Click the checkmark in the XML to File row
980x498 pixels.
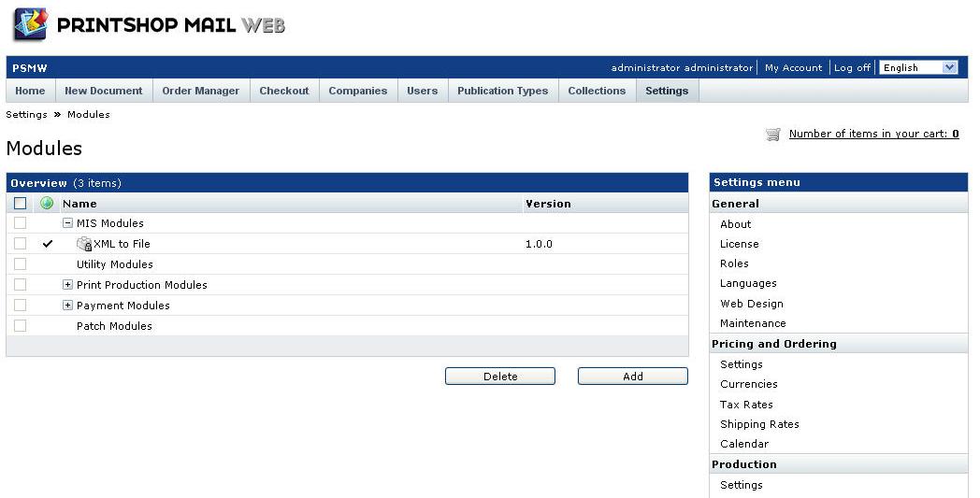pyautogui.click(x=48, y=244)
